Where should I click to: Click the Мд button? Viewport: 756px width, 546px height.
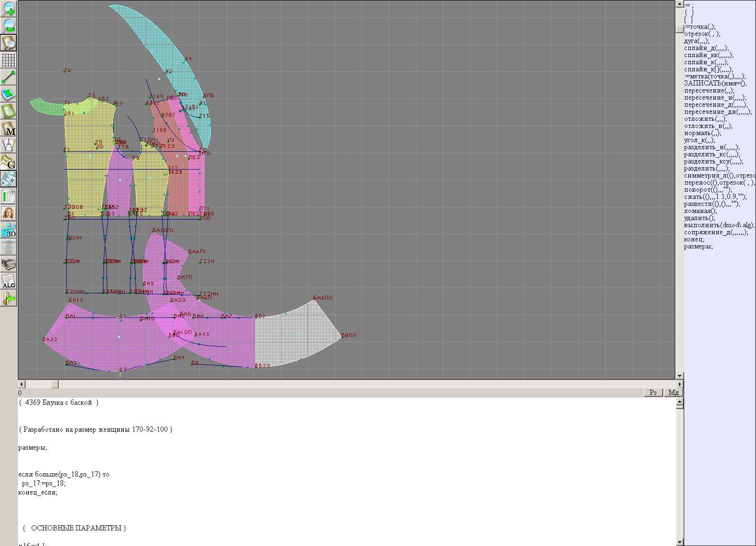point(673,392)
